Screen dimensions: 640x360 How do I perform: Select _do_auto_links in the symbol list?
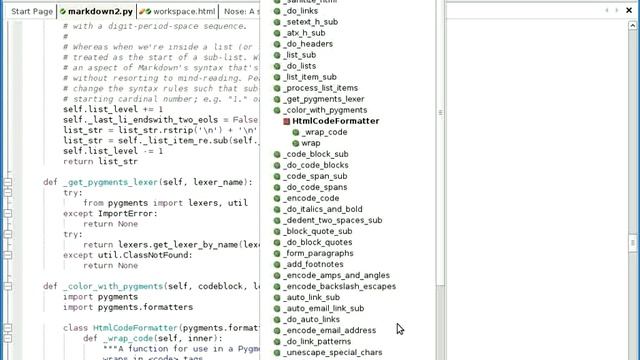[x=311, y=320]
